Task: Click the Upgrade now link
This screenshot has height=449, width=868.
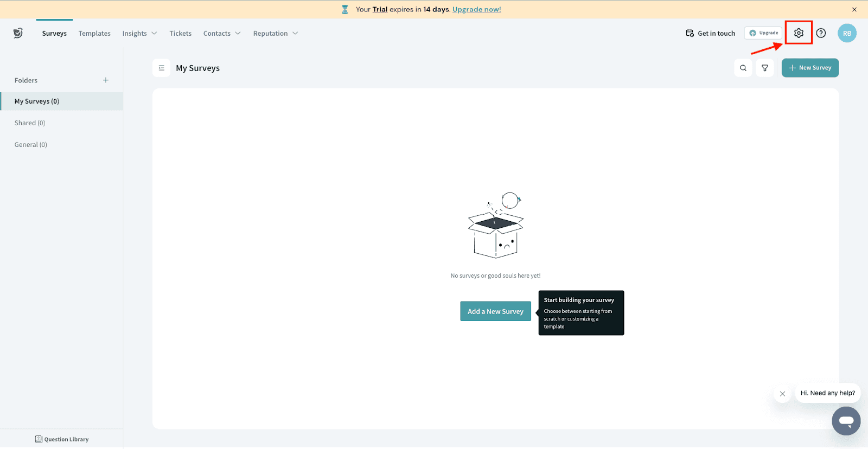Action: pyautogui.click(x=476, y=9)
